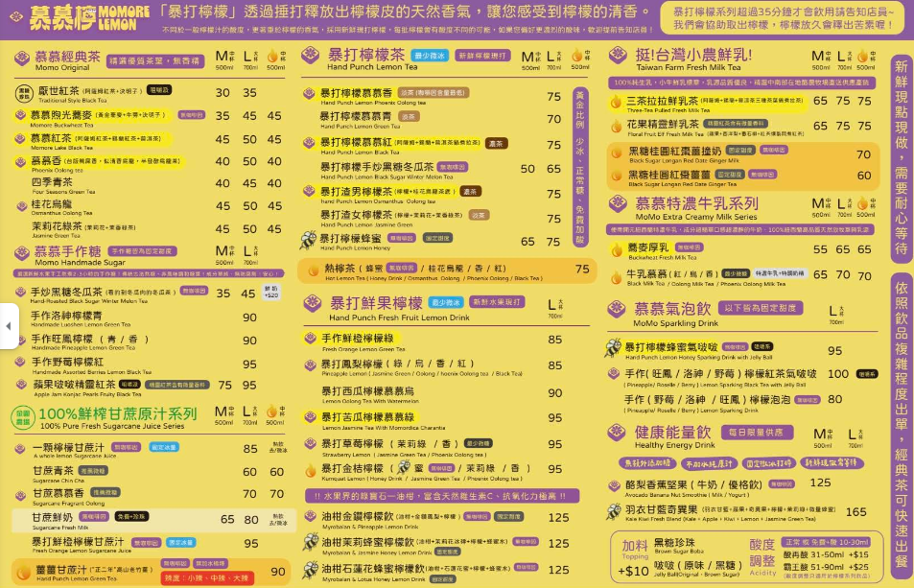
Task: Click the bee icon next to Myrobalan & Lotus Honey Lemon Drink
Action: tap(311, 570)
